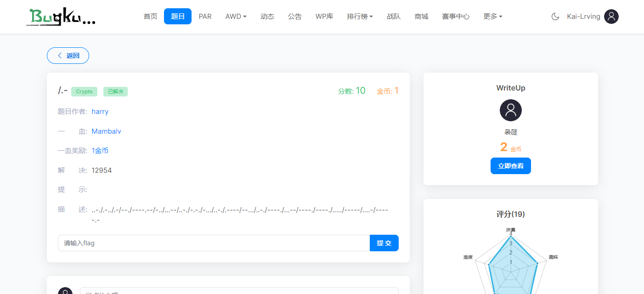Click the 已解决 solved badge
The image size is (644, 294).
point(115,91)
